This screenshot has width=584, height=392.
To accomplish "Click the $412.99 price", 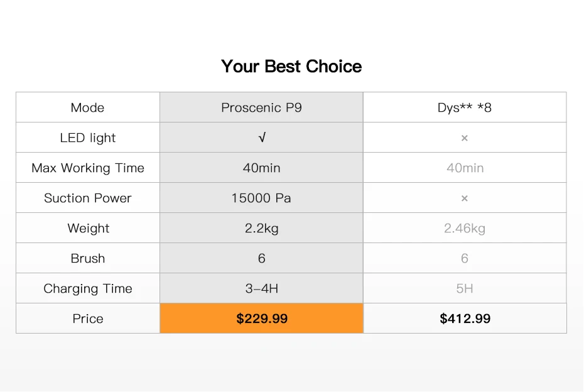I will (465, 318).
